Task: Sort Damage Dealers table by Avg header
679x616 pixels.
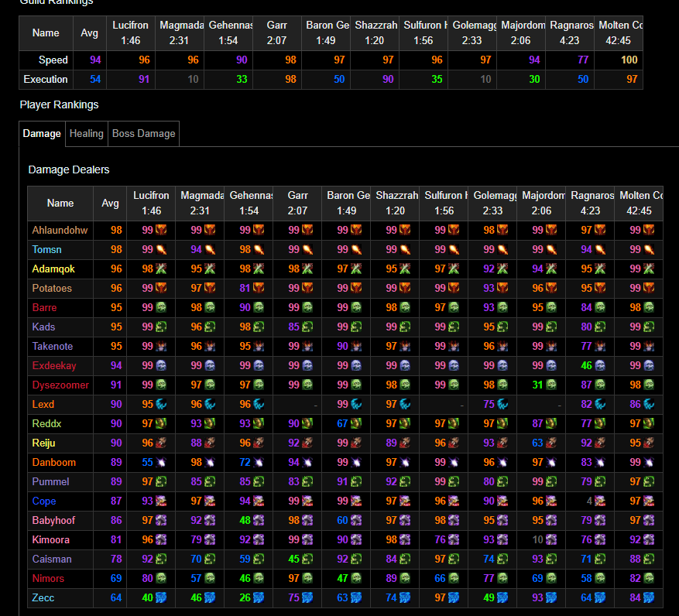Action: point(111,204)
